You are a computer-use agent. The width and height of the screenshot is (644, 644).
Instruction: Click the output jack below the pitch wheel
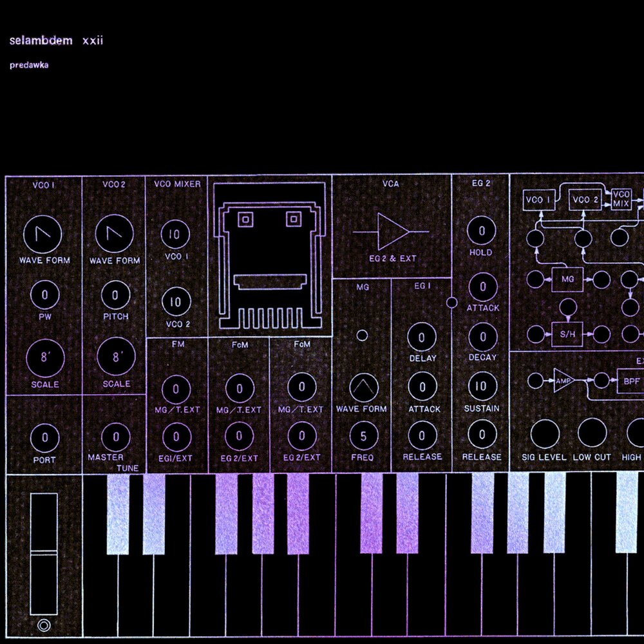[x=44, y=625]
